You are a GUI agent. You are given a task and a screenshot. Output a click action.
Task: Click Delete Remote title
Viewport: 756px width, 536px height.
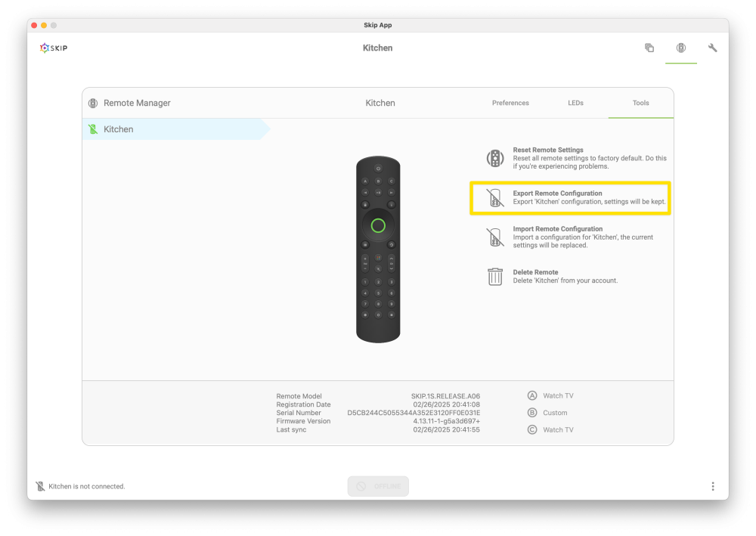point(536,272)
